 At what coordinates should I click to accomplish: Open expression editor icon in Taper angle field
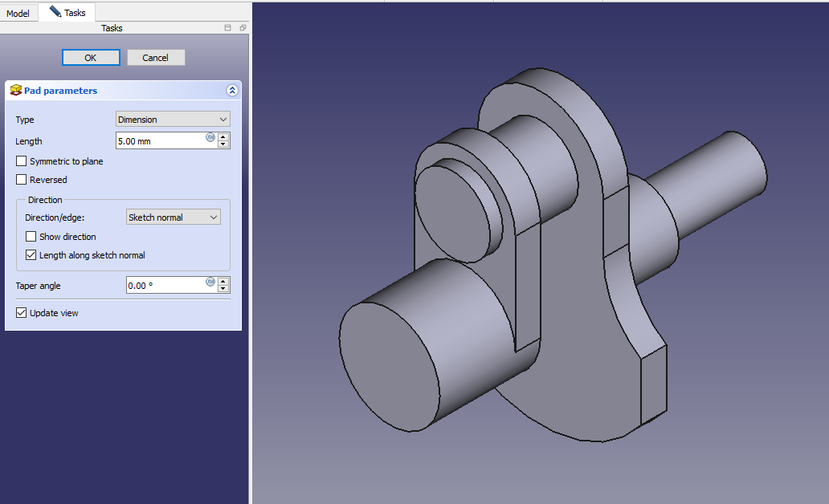coord(210,282)
